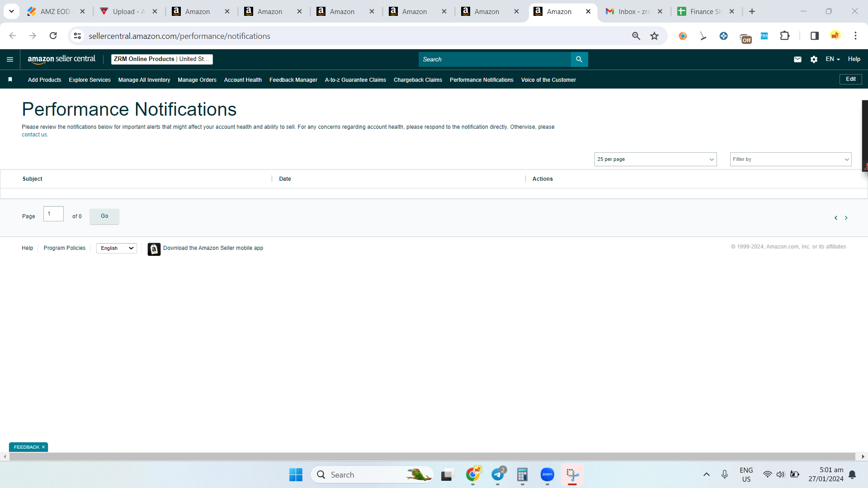Click the Edit button in the navigation bar
Image resolution: width=868 pixels, height=488 pixels.
click(851, 79)
